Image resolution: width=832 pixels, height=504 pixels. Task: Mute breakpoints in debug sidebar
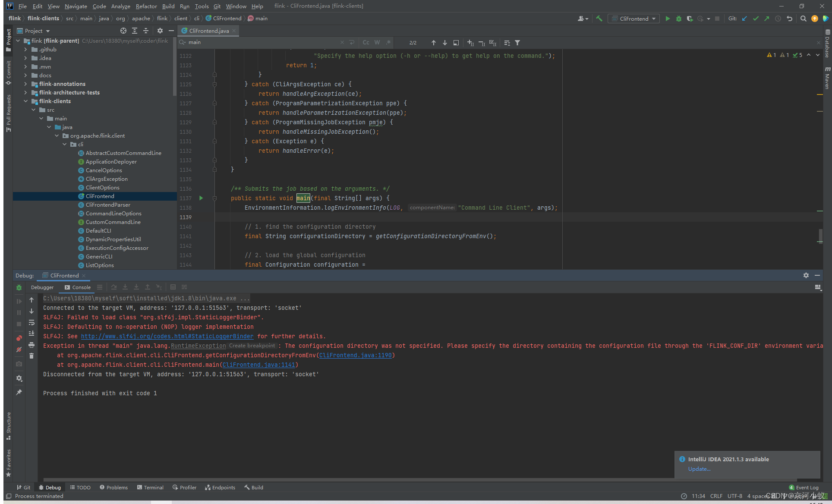pos(19,350)
